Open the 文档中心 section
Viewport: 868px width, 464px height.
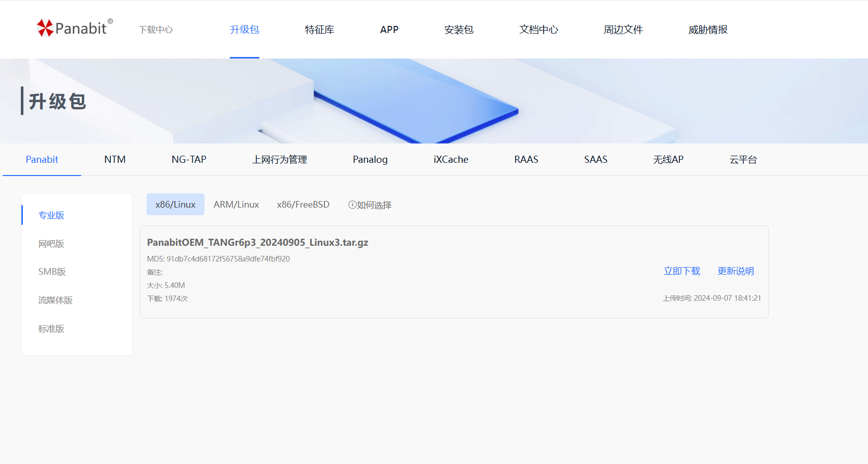pos(538,30)
